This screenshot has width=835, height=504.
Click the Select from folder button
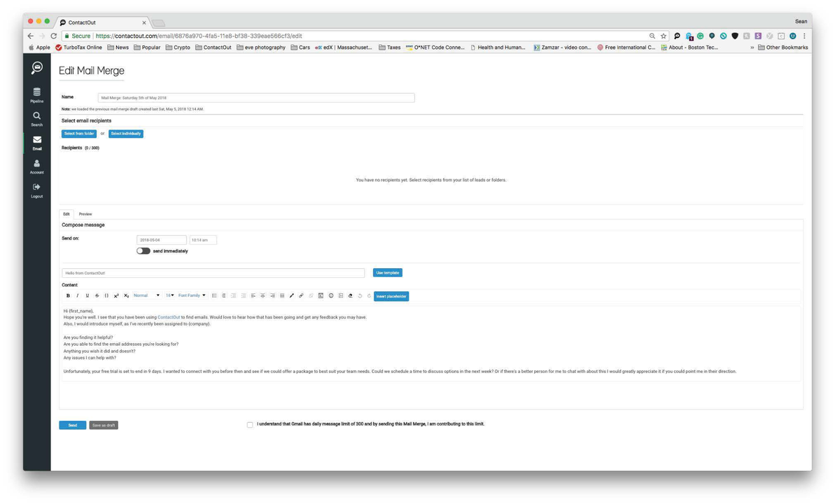79,133
